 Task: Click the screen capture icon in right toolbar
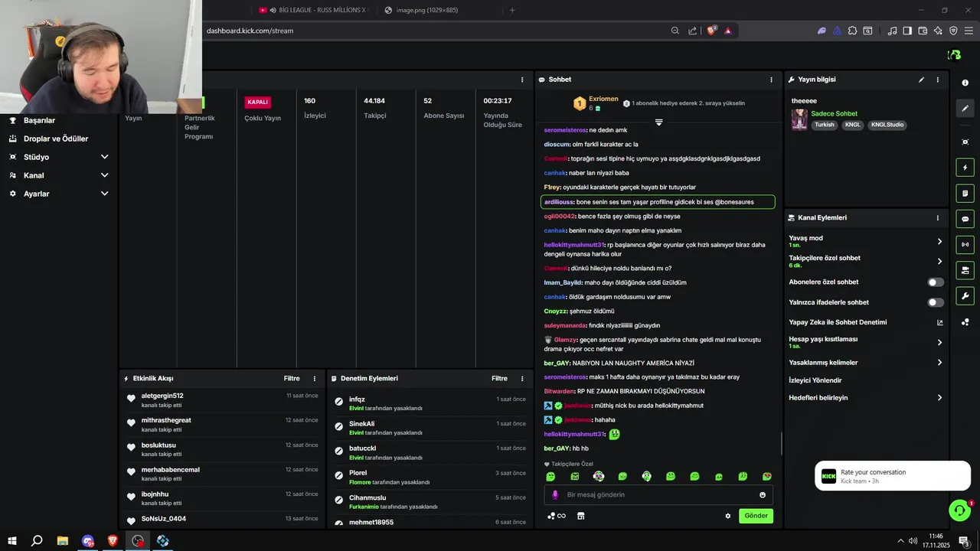click(x=965, y=142)
